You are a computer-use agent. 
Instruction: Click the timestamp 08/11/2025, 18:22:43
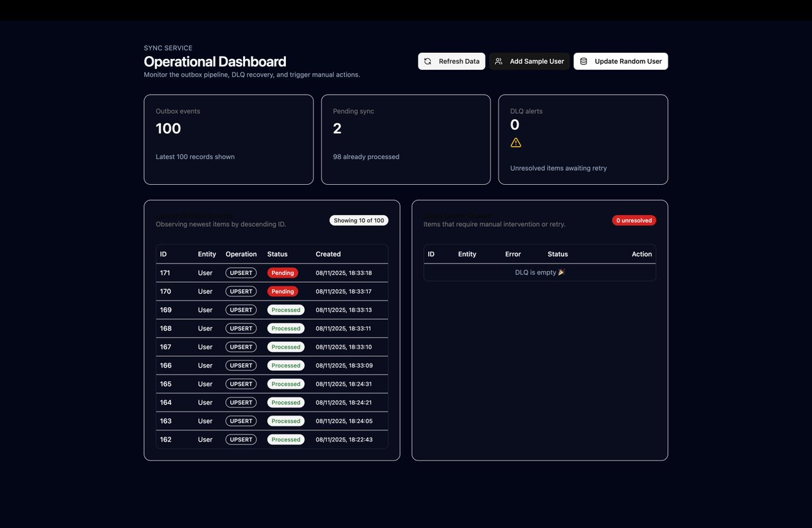tap(345, 439)
